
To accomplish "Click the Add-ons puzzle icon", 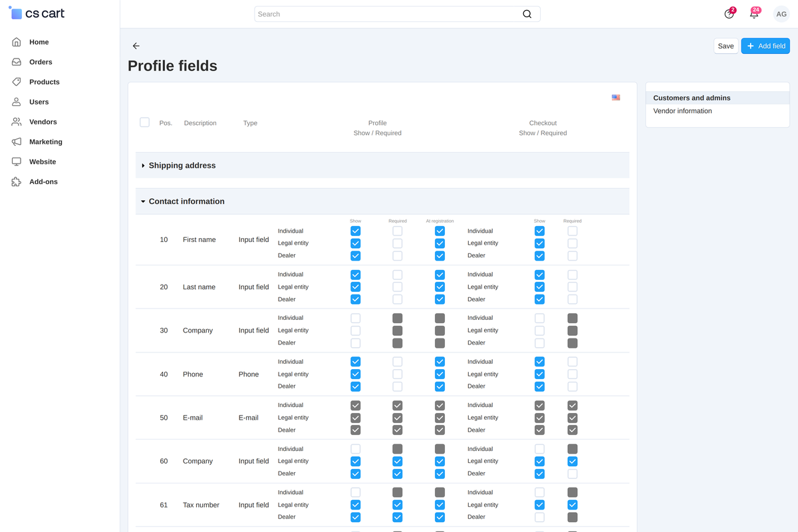I will [17, 182].
